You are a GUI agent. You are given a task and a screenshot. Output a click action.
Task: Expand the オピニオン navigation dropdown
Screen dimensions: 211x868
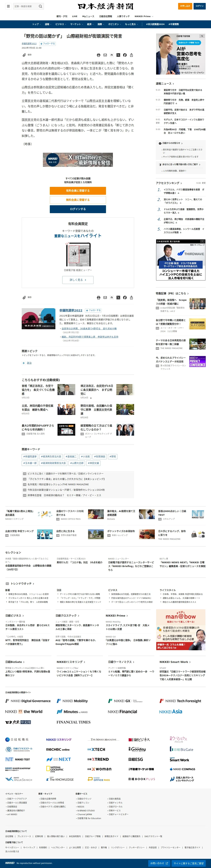[x=115, y=24]
